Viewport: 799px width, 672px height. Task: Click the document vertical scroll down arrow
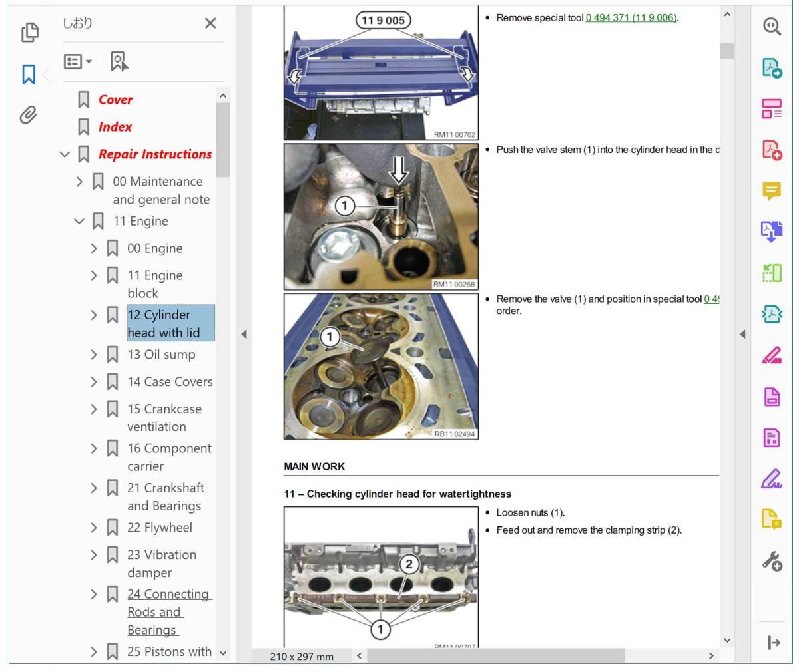[x=726, y=640]
